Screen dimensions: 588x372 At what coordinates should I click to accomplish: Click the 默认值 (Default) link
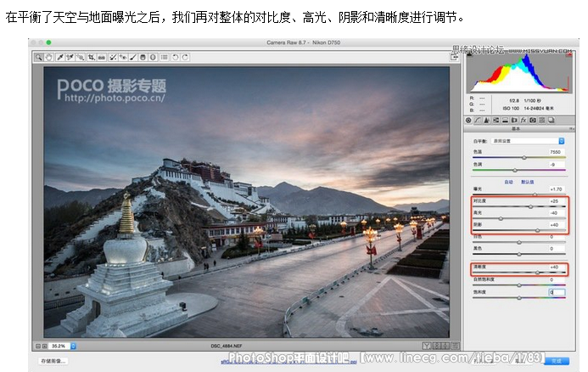tap(527, 182)
